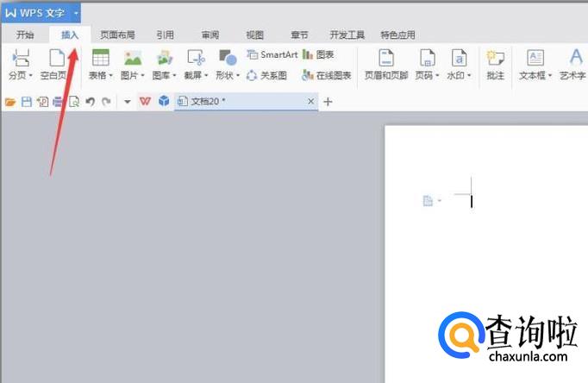Screen dimensions: 588x383
Task: Click the paste options icon in document
Action: pyautogui.click(x=428, y=201)
